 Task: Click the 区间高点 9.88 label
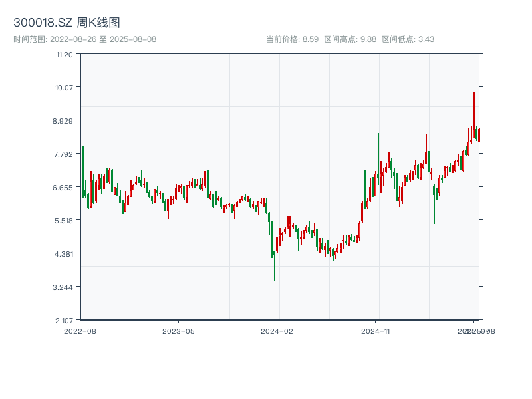(350, 39)
